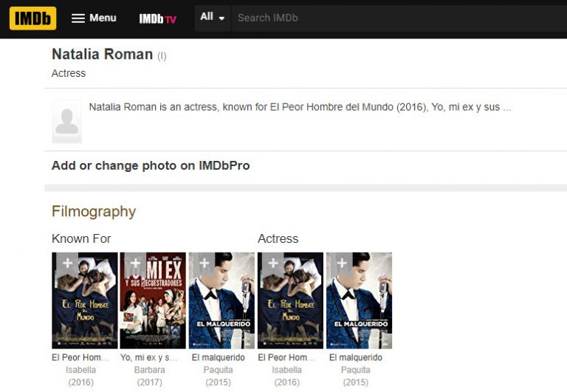Open Actress section El Peor Hombre poster

290,300
